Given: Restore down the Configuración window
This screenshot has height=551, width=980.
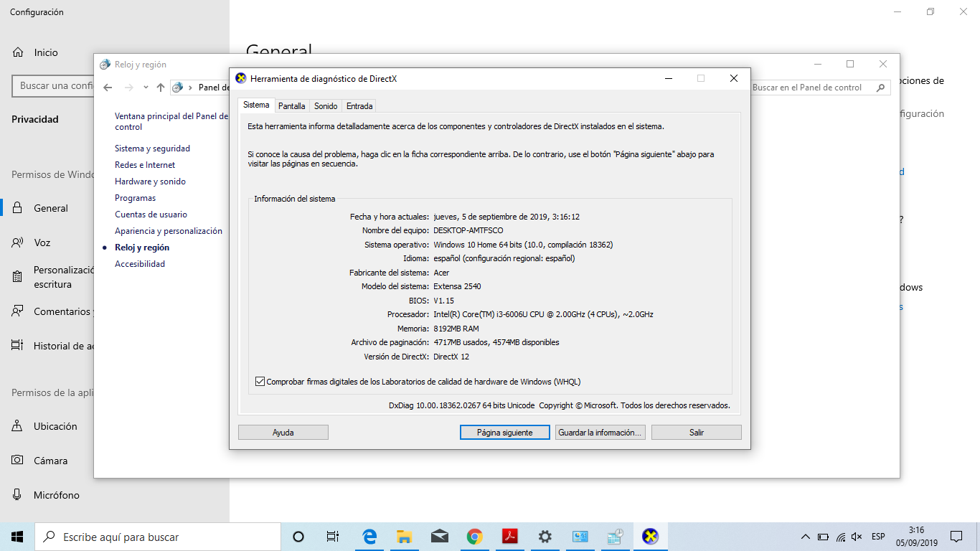Looking at the screenshot, I should point(930,11).
